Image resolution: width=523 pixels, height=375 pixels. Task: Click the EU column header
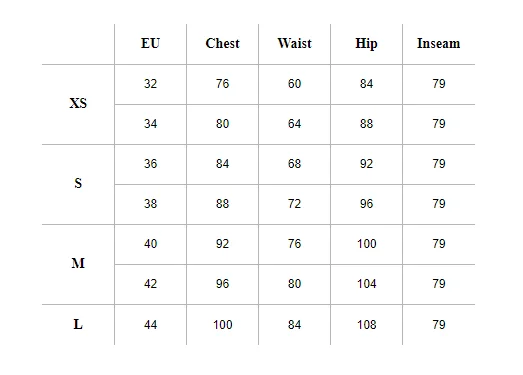[x=150, y=43]
